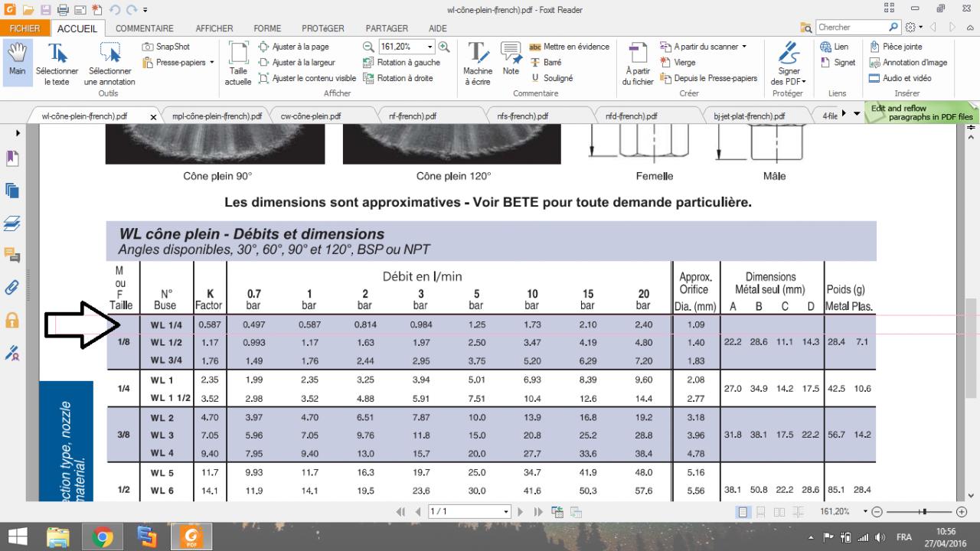Apply Ajuster le contenu visible
Screen dimensions: 980x551
point(307,78)
